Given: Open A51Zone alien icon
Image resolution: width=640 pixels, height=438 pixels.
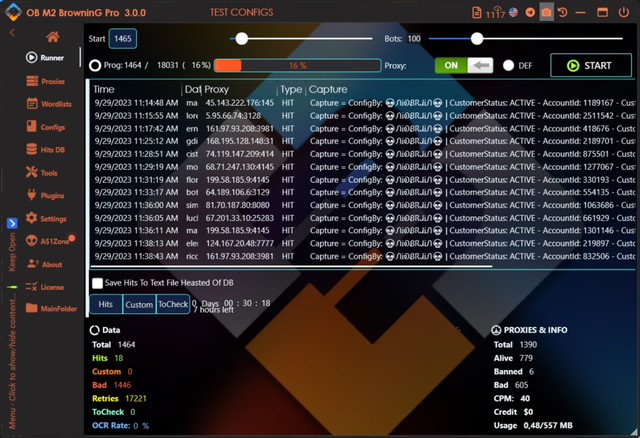Looking at the screenshot, I should [x=31, y=241].
